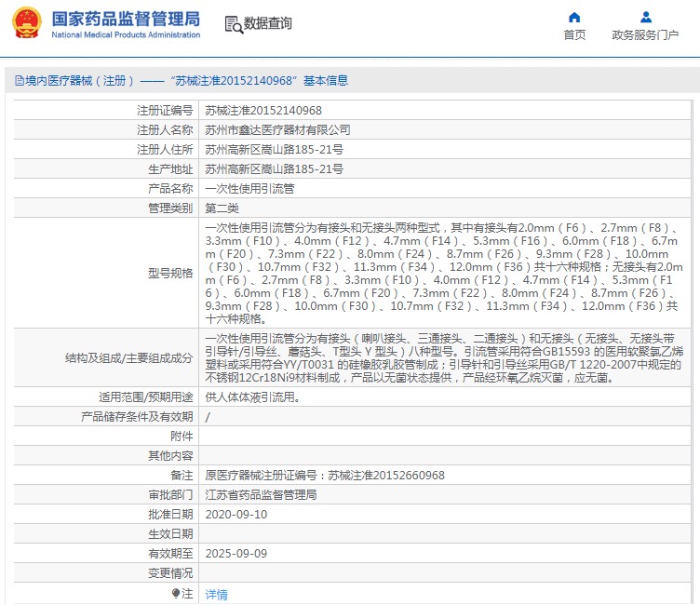The width and height of the screenshot is (700, 605).
Task: Click the 生效日期 label
Action: [170, 534]
